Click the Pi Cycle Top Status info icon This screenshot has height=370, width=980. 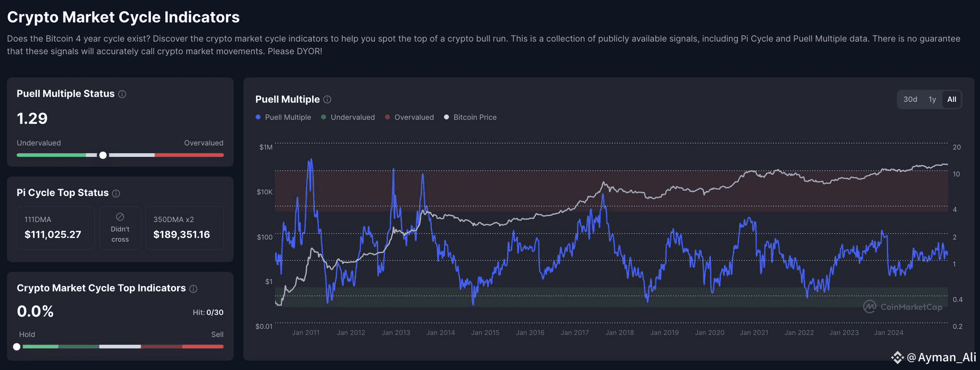[x=116, y=194]
